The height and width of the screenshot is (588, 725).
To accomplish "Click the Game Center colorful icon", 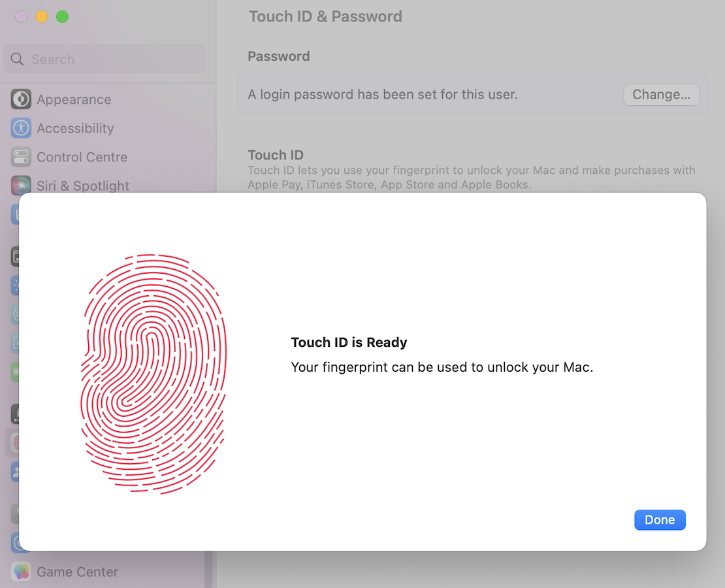I will click(21, 572).
